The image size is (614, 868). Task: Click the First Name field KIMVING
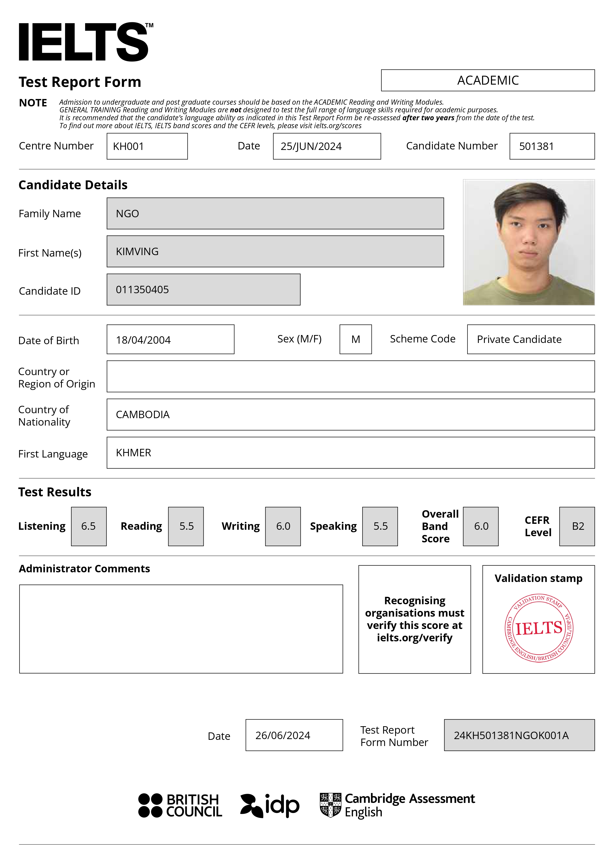tap(275, 251)
